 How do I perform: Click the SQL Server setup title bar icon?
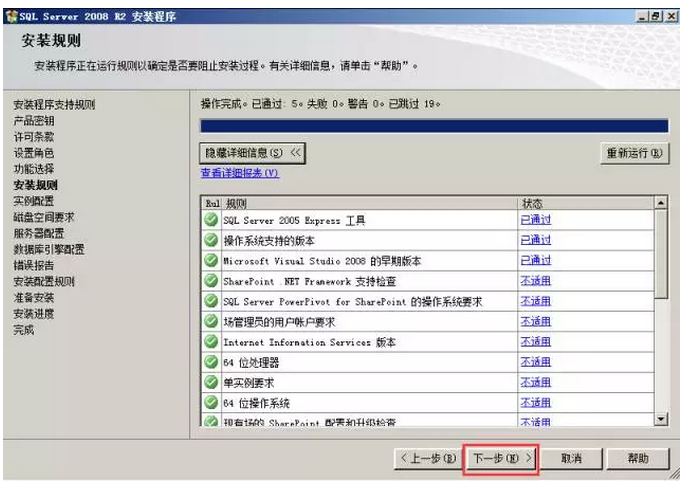[11, 17]
